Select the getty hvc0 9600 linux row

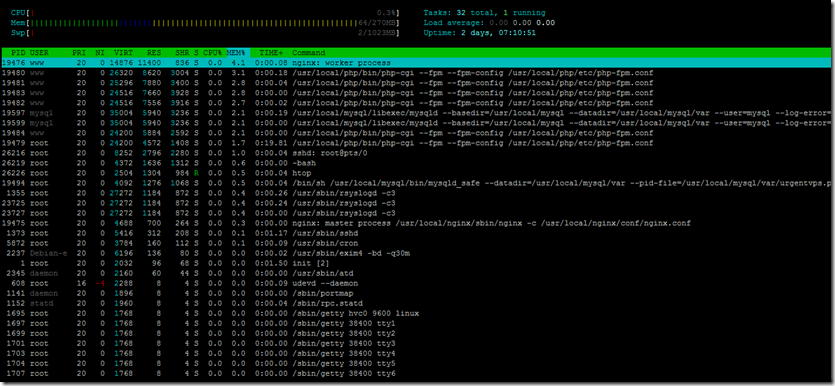[416, 314]
